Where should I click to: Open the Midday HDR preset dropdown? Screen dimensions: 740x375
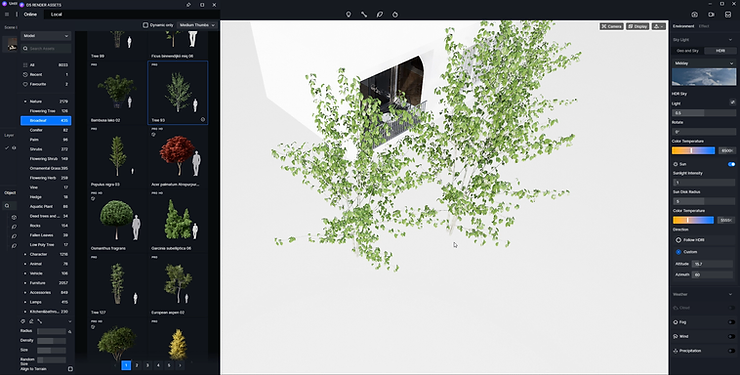click(704, 63)
